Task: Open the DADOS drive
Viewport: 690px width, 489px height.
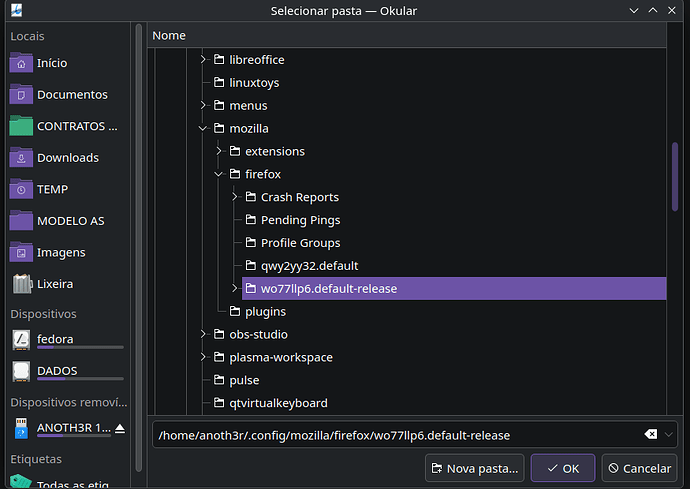Action: [x=68, y=371]
